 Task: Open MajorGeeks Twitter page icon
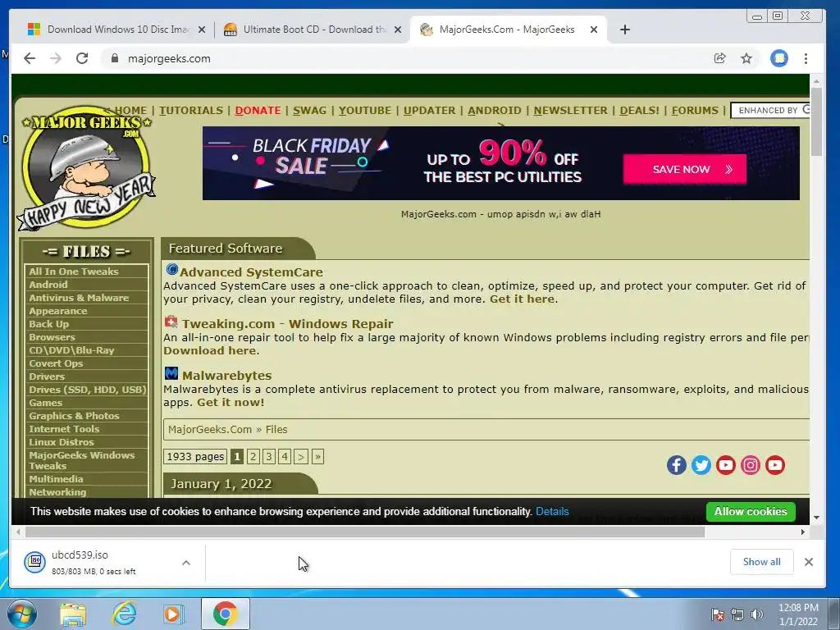tap(701, 465)
